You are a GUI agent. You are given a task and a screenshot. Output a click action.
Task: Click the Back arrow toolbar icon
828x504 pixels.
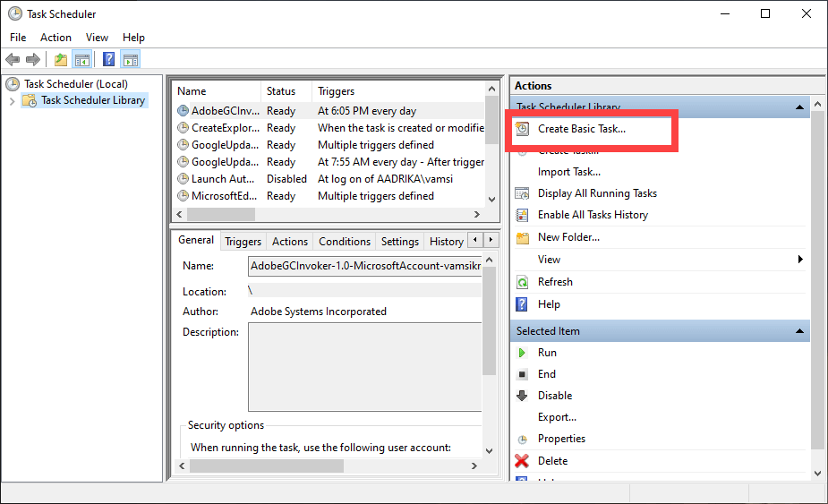pyautogui.click(x=13, y=60)
